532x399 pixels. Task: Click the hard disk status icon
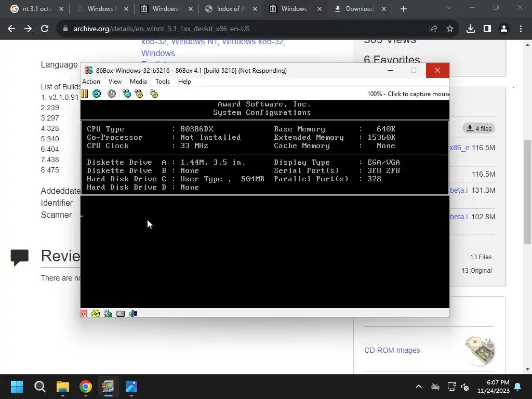click(121, 313)
